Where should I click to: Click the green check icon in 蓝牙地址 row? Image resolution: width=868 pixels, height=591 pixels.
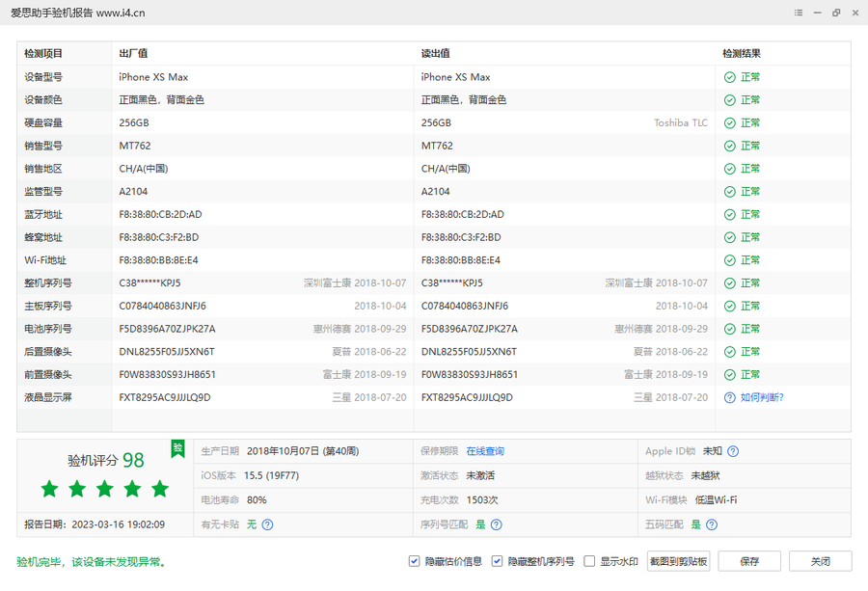coord(730,215)
